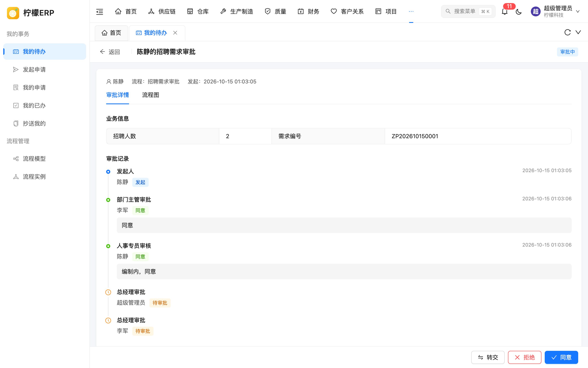Click requirement number ZP202610150001
The height and width of the screenshot is (368, 588).
click(415, 136)
